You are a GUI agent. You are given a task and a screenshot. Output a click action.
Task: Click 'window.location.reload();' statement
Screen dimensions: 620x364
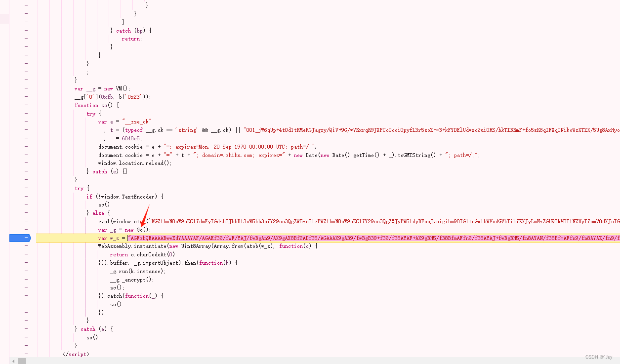pyautogui.click(x=135, y=163)
